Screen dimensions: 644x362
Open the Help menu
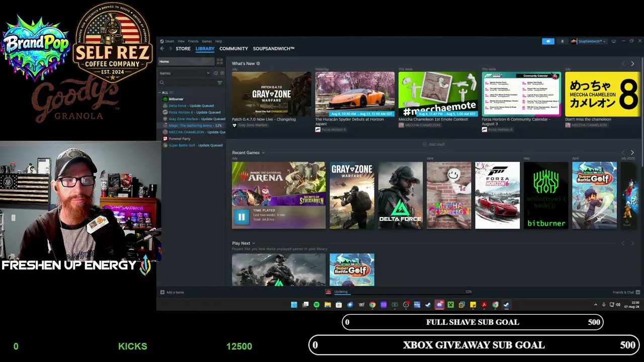(x=219, y=41)
